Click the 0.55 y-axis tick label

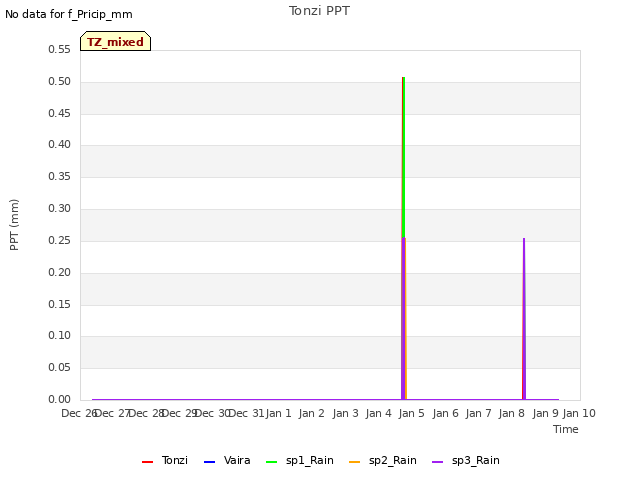tap(60, 49)
